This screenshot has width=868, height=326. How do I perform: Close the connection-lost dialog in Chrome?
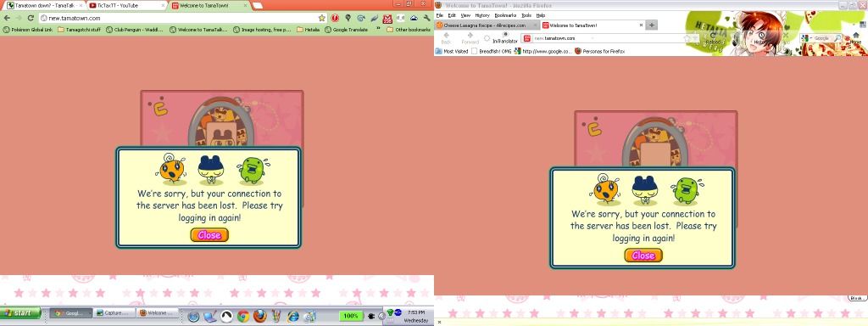pos(209,235)
